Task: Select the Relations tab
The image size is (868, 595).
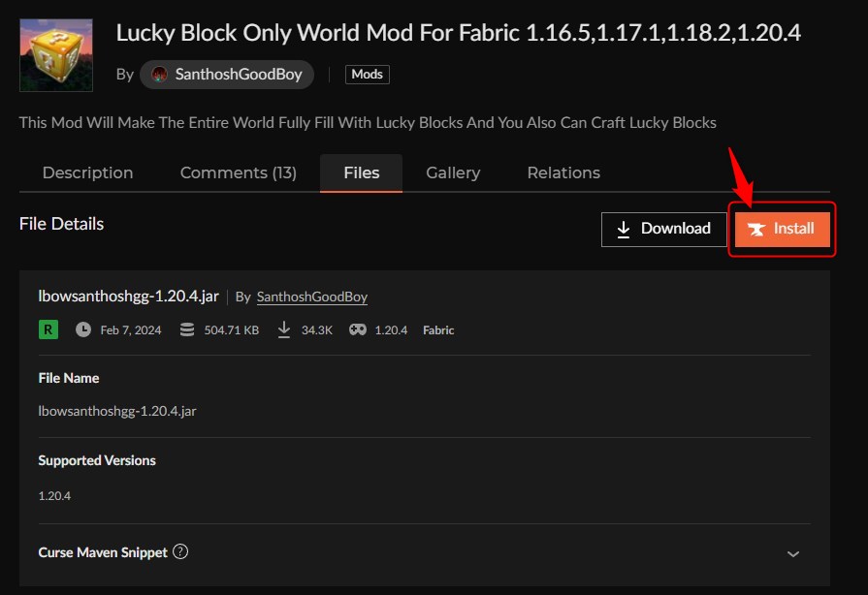Action: [563, 172]
